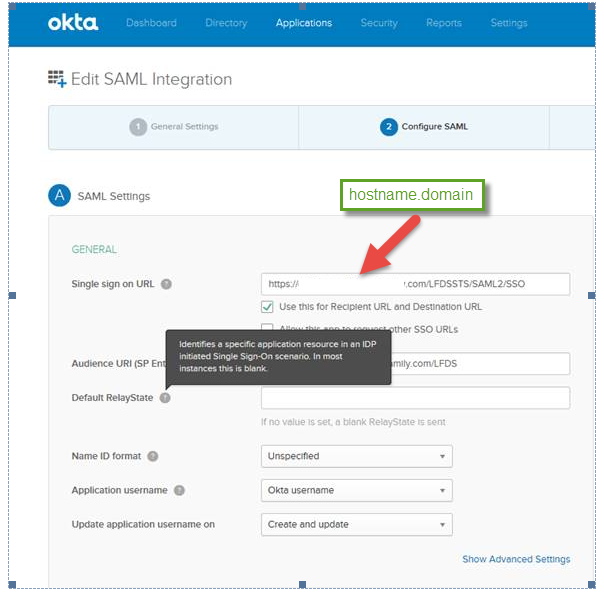The width and height of the screenshot is (604, 596).
Task: Enable Allow this app to request other SSO URLs
Action: pos(267,329)
